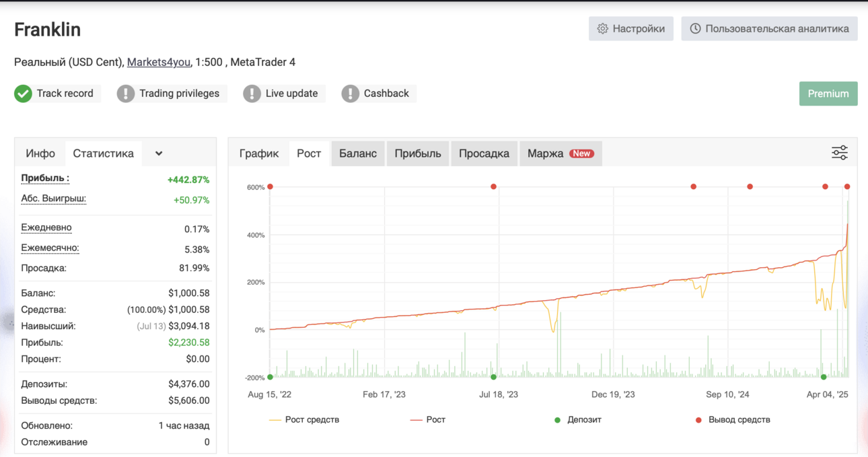Image resolution: width=868 pixels, height=457 pixels.
Task: Click the Настройки button
Action: [x=631, y=29]
